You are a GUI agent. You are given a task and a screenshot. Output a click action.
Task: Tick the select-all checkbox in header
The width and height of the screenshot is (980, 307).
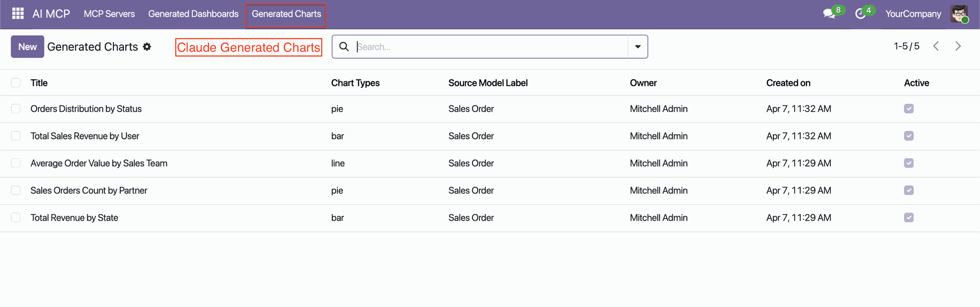point(16,83)
